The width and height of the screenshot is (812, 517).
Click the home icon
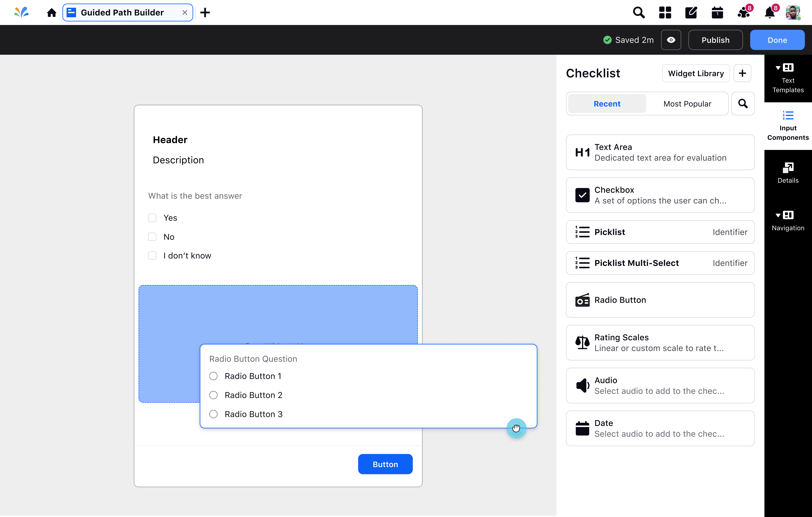[x=51, y=12]
